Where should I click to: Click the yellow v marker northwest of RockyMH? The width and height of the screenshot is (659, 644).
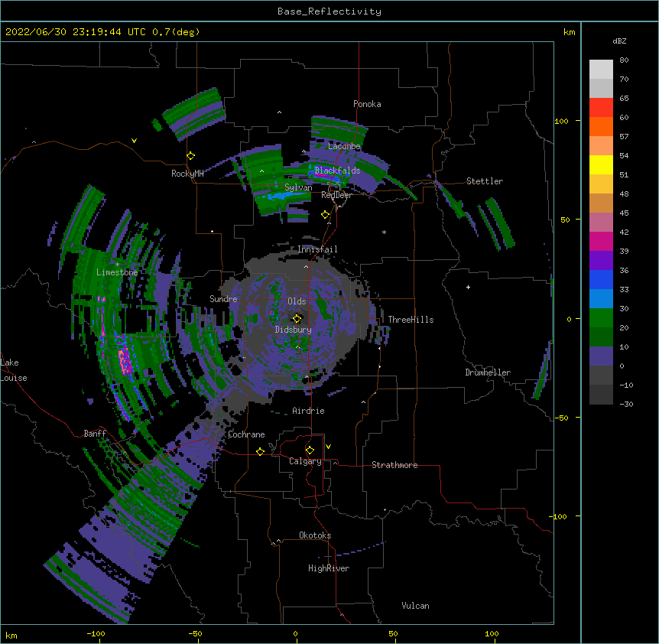134,141
